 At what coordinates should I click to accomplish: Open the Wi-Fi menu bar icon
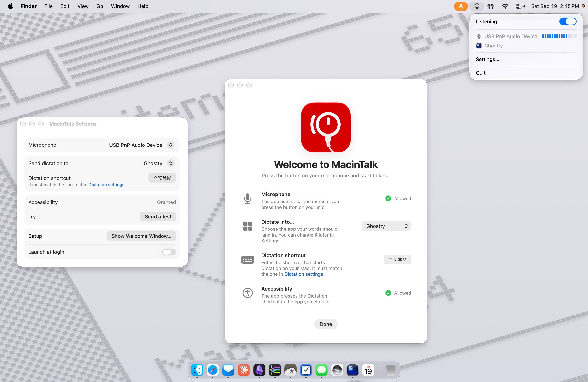[x=505, y=6]
